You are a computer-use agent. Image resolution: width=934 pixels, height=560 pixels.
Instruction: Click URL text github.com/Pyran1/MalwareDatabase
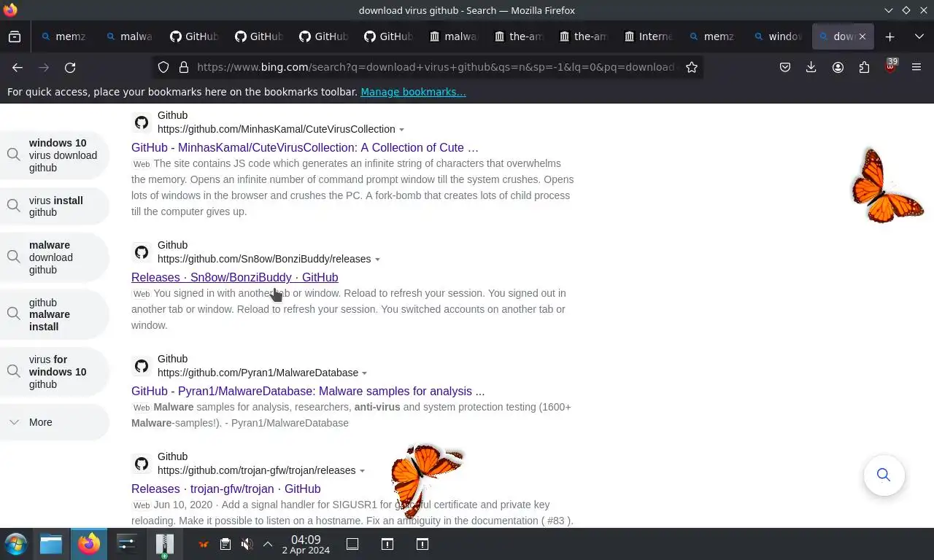pos(258,373)
